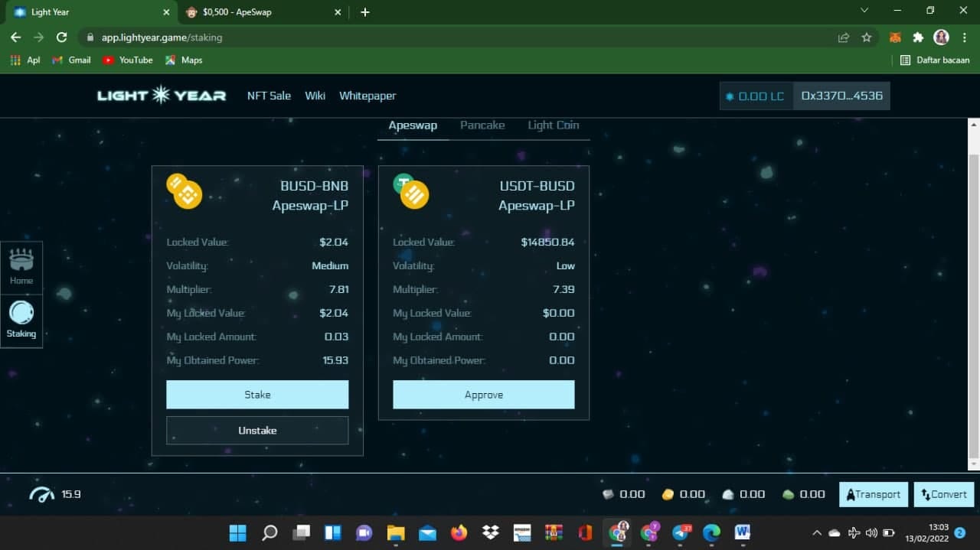Open File Explorer from taskbar
The image size is (980, 550).
396,532
